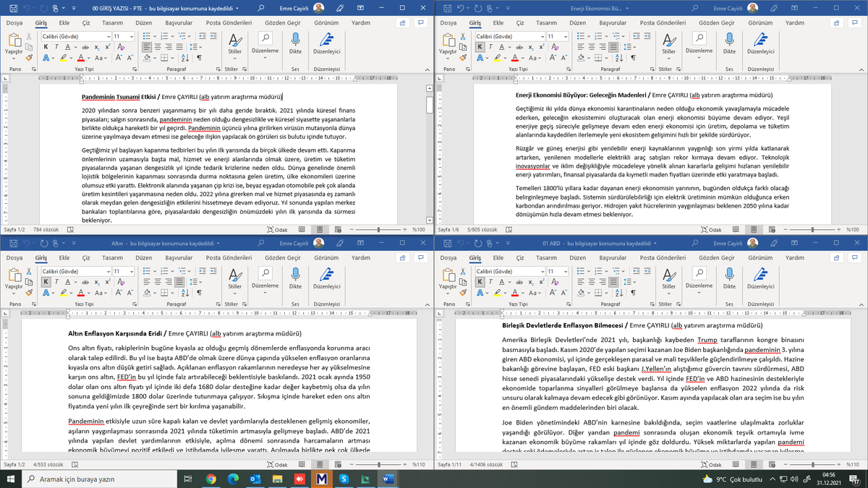This screenshot has width=868, height=488.
Task: Increase indent in the 01 ABD window
Action: tap(647, 271)
